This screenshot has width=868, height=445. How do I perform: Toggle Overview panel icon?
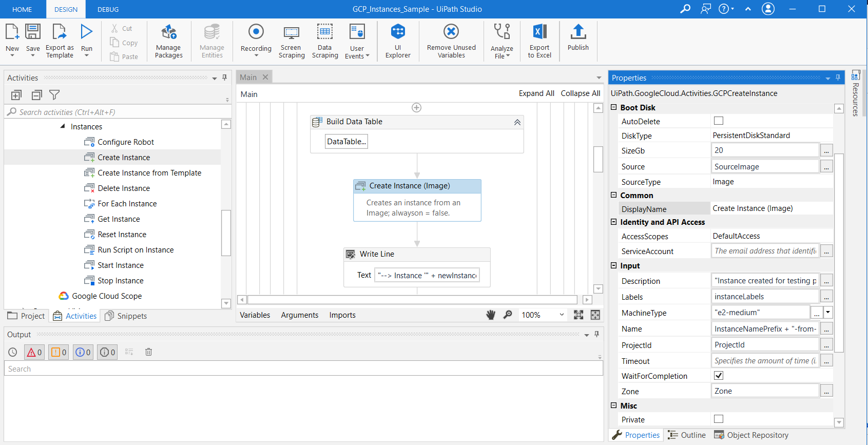(595, 315)
